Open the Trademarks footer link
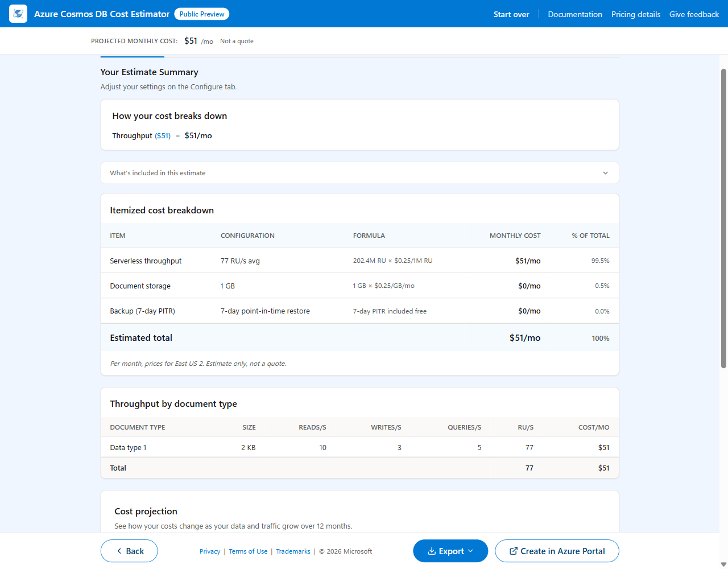This screenshot has height=569, width=728. coord(293,551)
